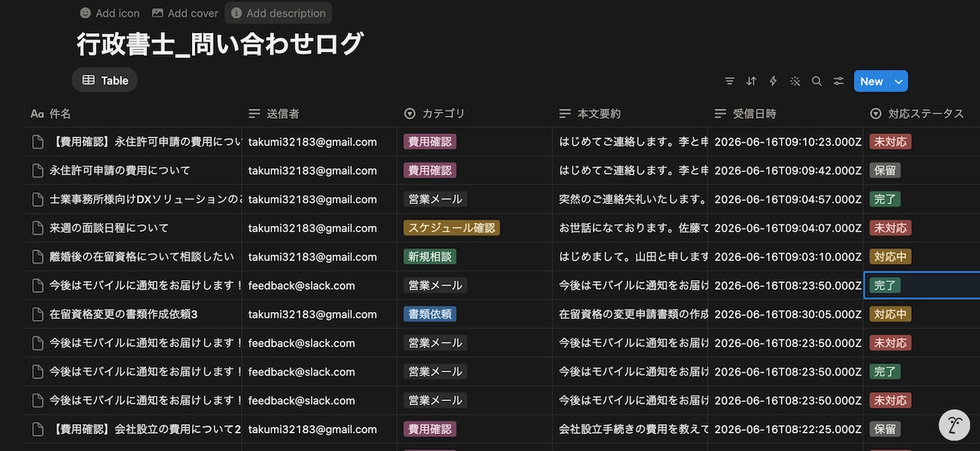980x451 pixels.
Task: Open the sort arrows icon
Action: [x=751, y=81]
